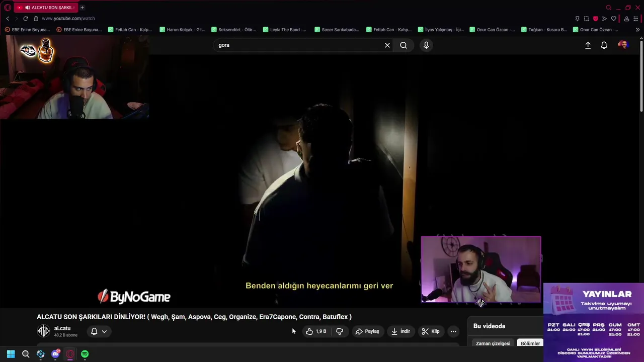644x362 pixels.
Task: Click the site padlock icon
Action: coord(36,19)
